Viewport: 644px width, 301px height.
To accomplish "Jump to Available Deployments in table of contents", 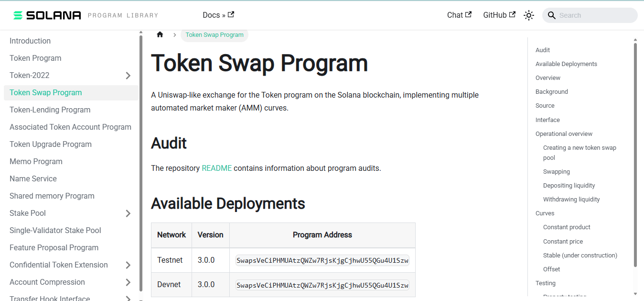I will (x=566, y=64).
